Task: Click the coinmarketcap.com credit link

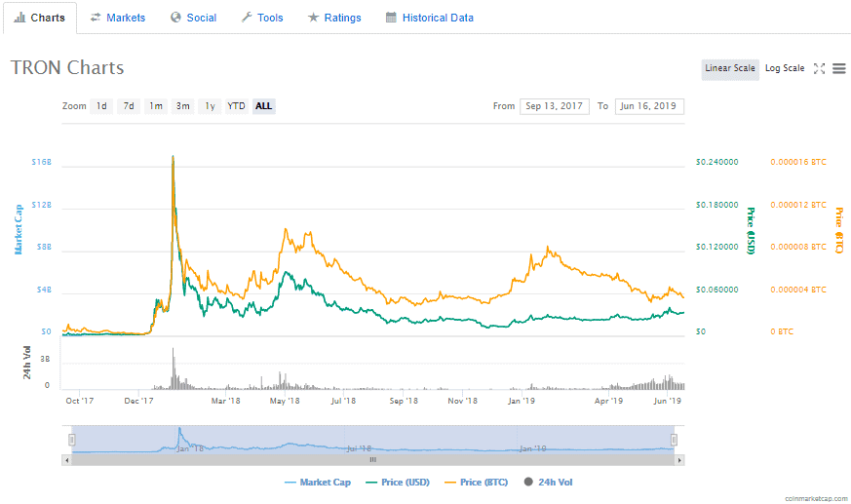Action: tap(816, 498)
